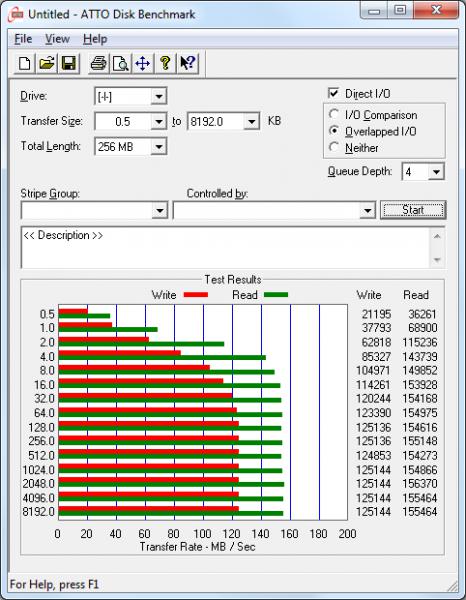
Task: Select the Overlapped I/O radio button
Action: coord(334,131)
